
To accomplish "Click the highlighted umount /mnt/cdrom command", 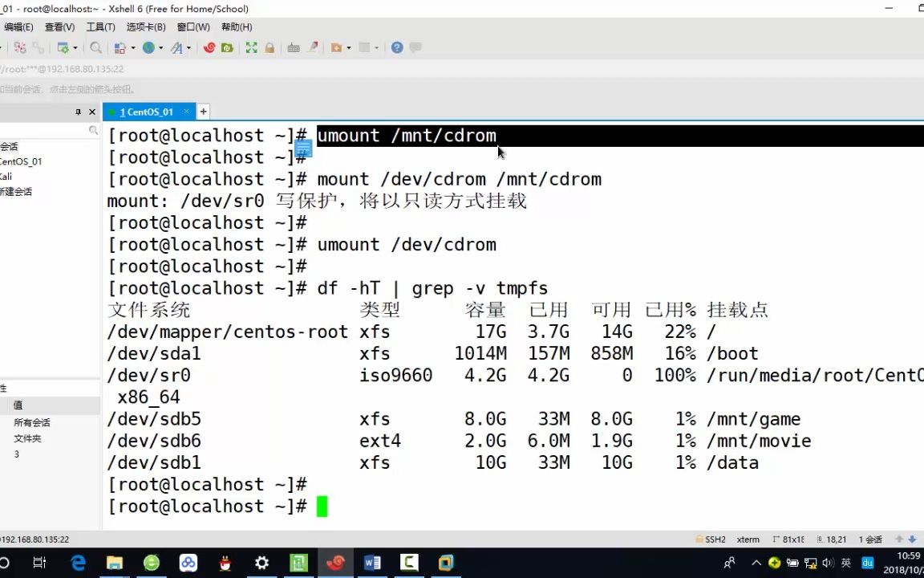I will (x=407, y=136).
